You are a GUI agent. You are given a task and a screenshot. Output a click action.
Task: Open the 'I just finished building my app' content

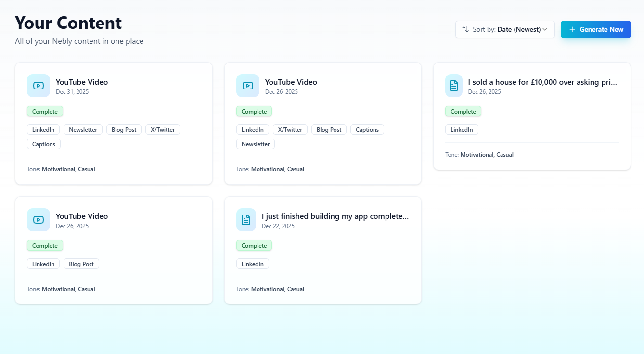pos(323,250)
